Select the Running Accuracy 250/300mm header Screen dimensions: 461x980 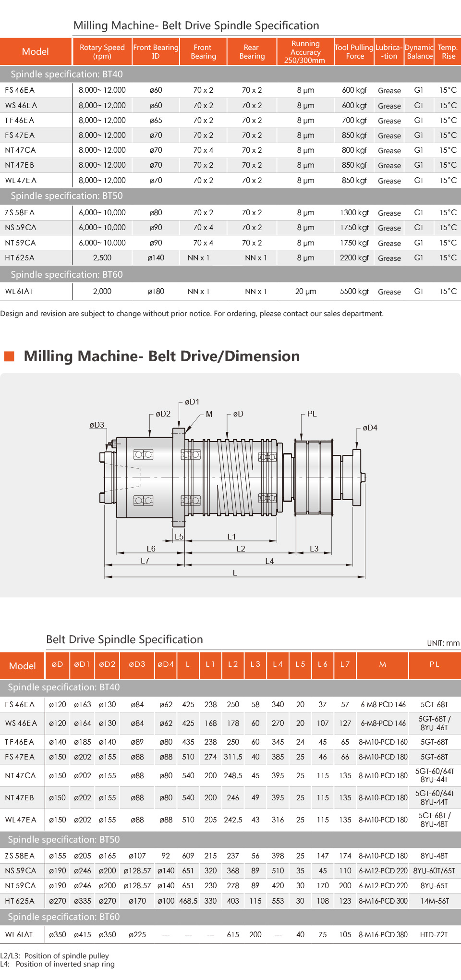point(305,51)
